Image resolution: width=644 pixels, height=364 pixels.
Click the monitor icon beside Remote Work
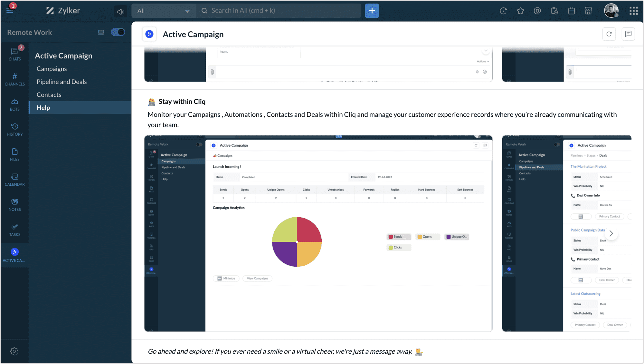click(101, 32)
